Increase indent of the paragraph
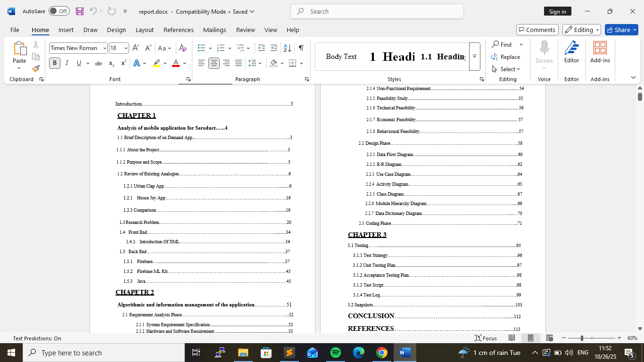 [274, 48]
